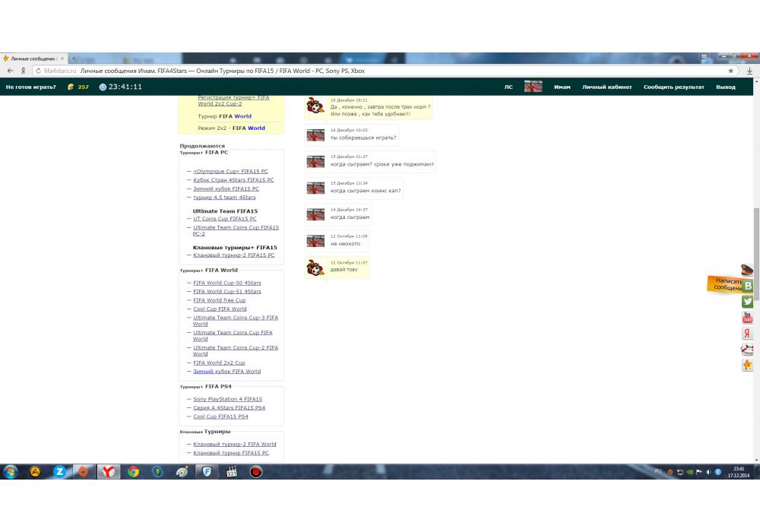Click the user avatar thumbnail in header
Image resolution: width=760 pixels, height=532 pixels.
pyautogui.click(x=534, y=87)
